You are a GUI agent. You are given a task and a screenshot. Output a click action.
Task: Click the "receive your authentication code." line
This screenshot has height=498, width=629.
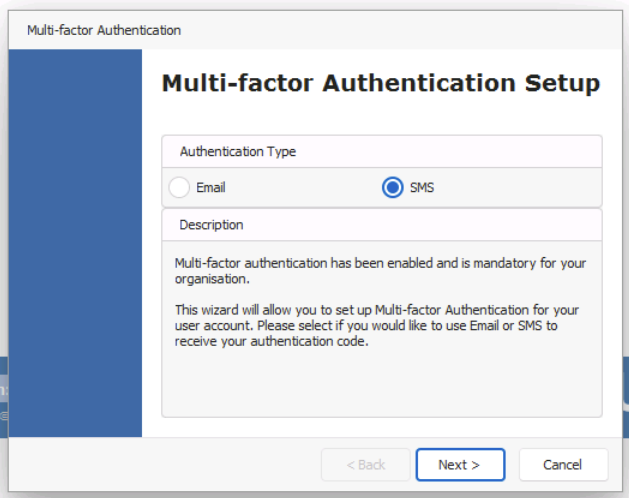click(x=272, y=341)
